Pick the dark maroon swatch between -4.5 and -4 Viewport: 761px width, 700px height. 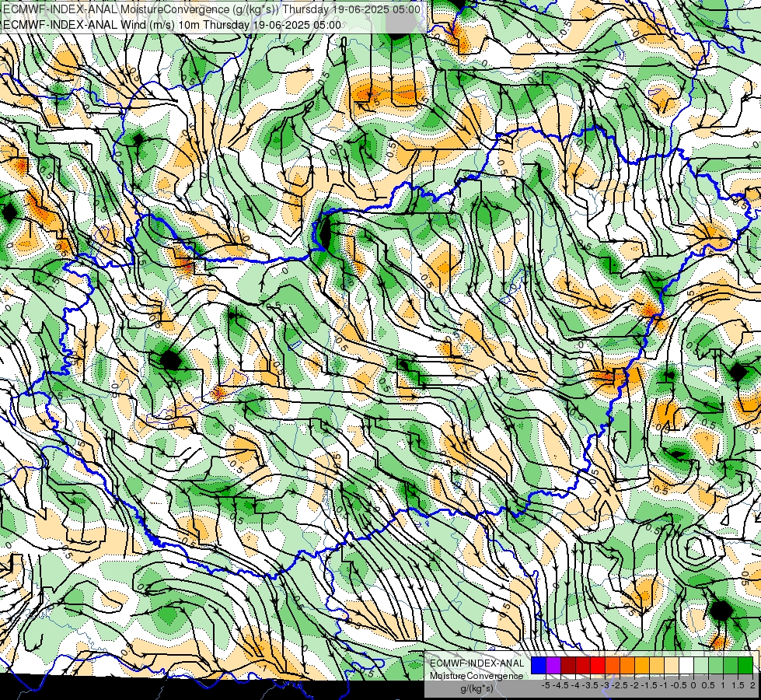click(568, 666)
